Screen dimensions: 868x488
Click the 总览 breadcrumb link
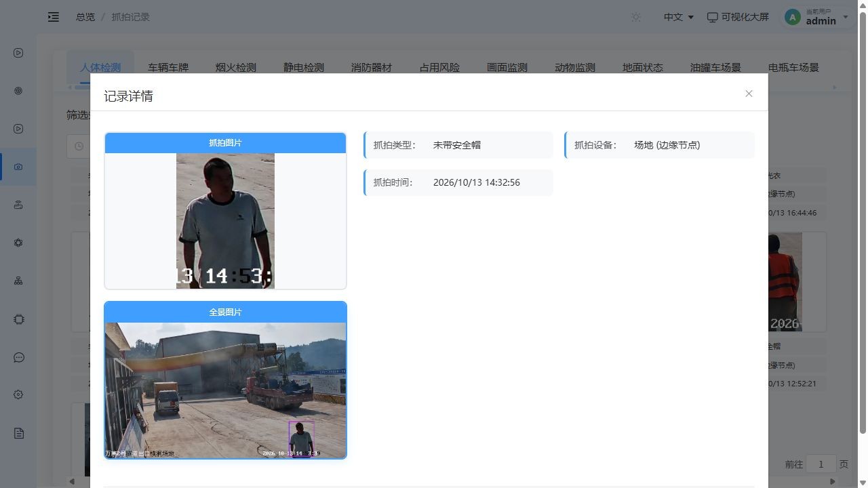tap(85, 17)
